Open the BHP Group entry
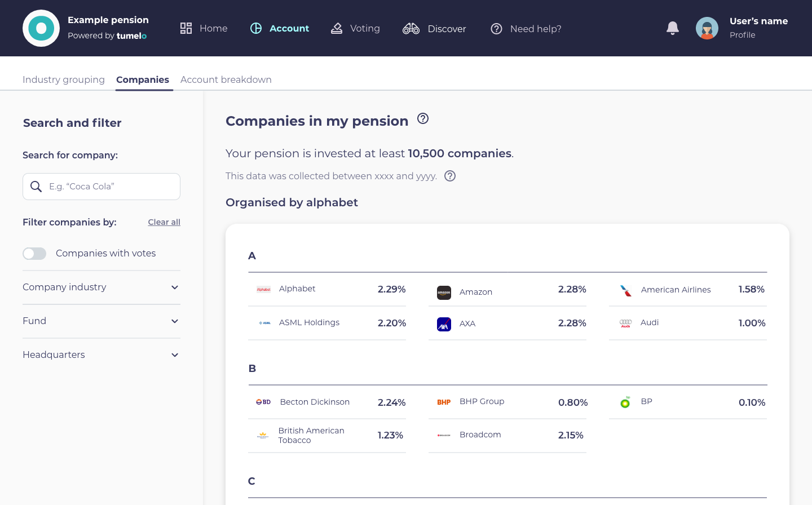 [507, 402]
